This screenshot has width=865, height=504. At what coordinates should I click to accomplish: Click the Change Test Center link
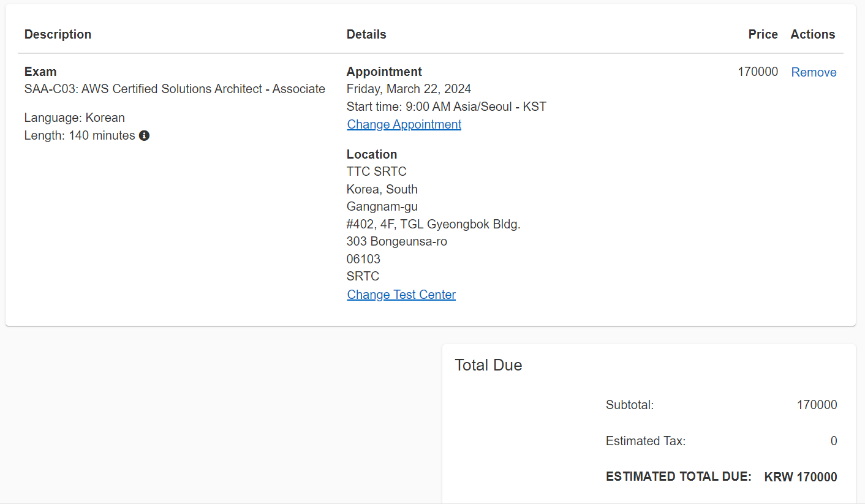coord(401,295)
